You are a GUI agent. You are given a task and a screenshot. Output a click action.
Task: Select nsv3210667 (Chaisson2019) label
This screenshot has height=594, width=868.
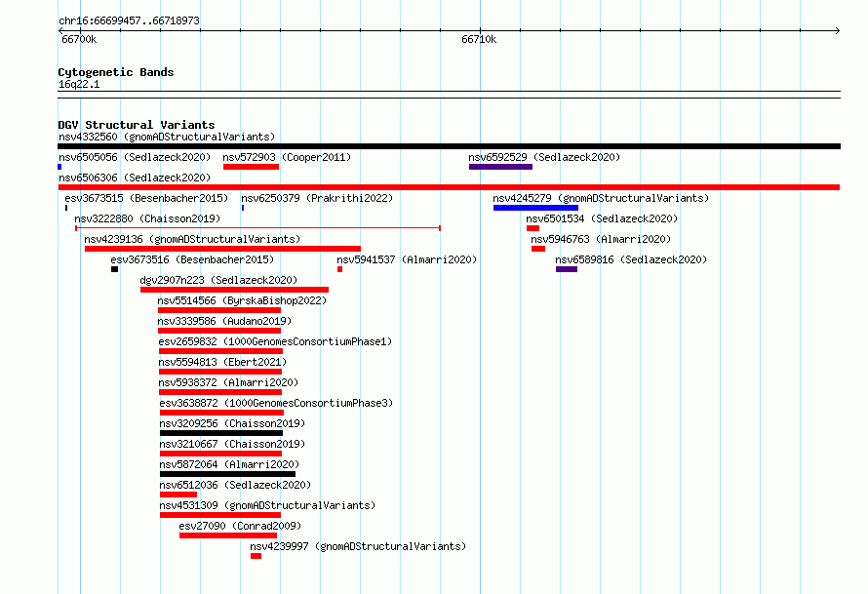232,444
